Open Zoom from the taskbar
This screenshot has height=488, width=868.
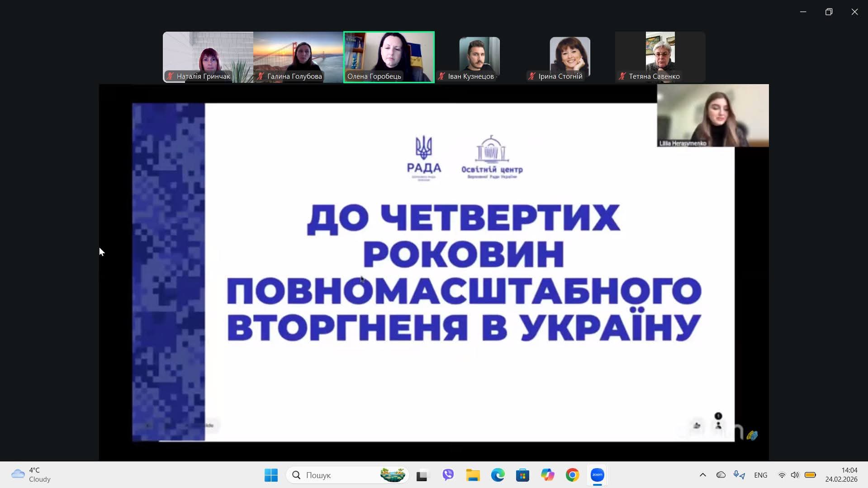(598, 475)
